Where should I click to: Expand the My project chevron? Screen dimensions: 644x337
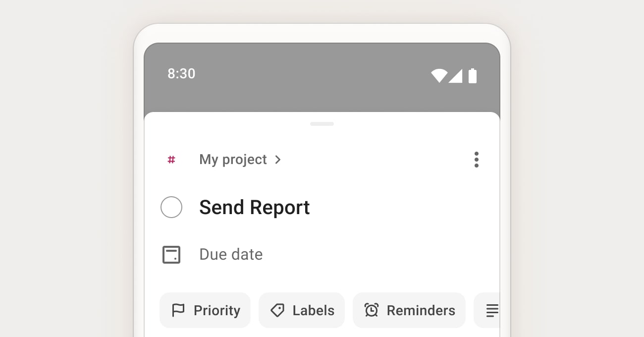coord(278,160)
